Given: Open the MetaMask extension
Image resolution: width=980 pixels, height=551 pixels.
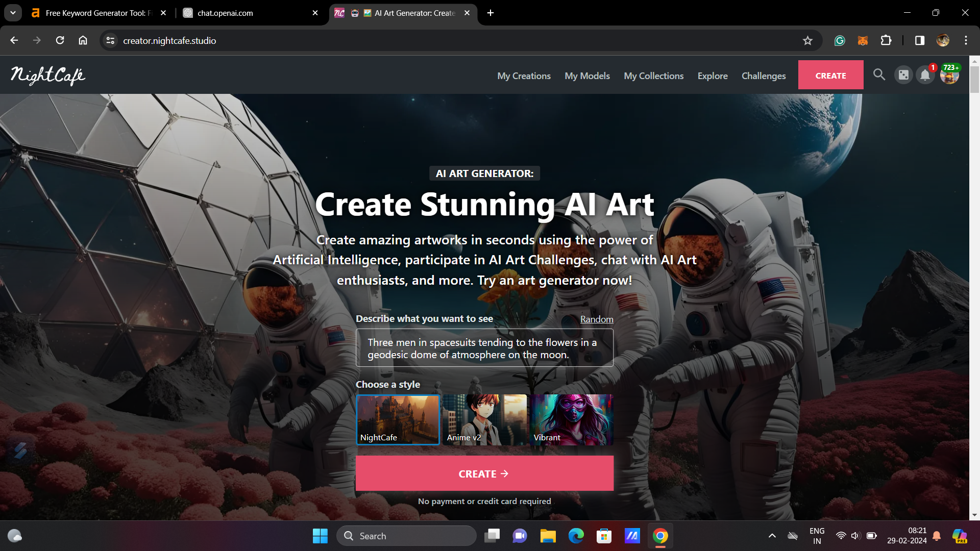Looking at the screenshot, I should click(863, 40).
